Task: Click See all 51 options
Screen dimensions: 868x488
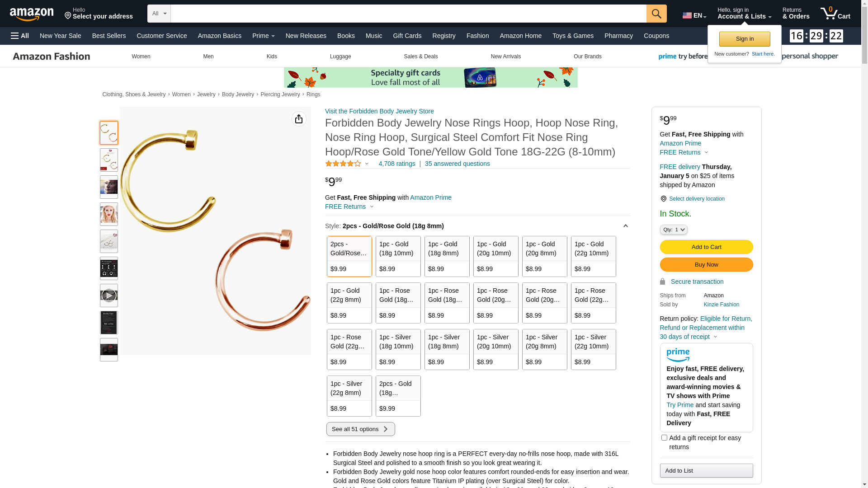Action: [x=360, y=429]
